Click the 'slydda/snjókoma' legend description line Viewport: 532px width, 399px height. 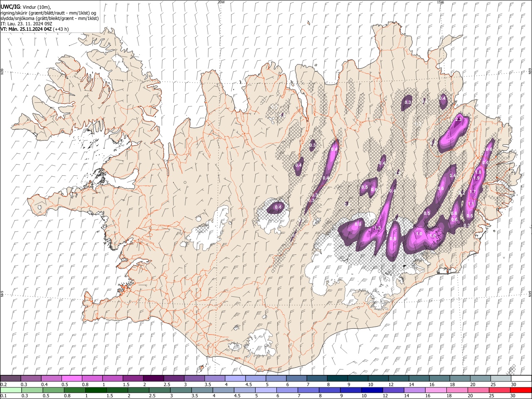pos(49,18)
